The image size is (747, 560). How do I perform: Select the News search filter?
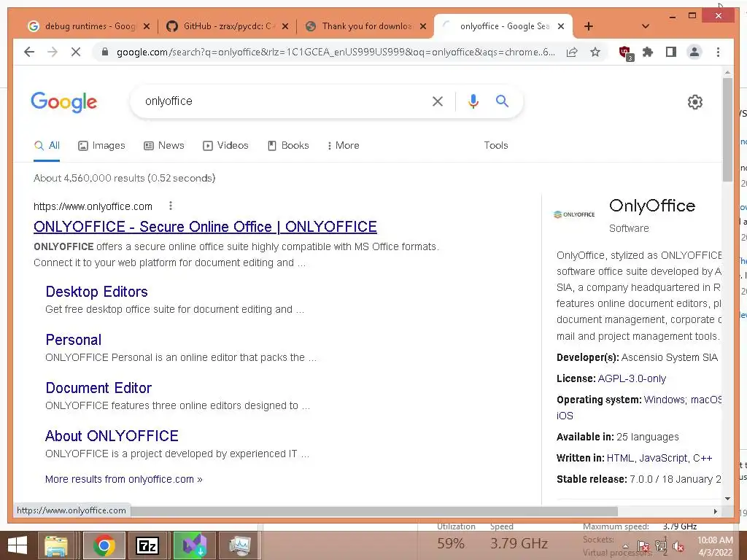164,145
